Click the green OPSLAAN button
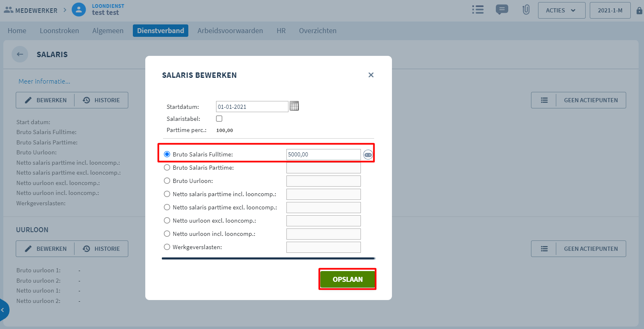This screenshot has width=644, height=329. [347, 279]
